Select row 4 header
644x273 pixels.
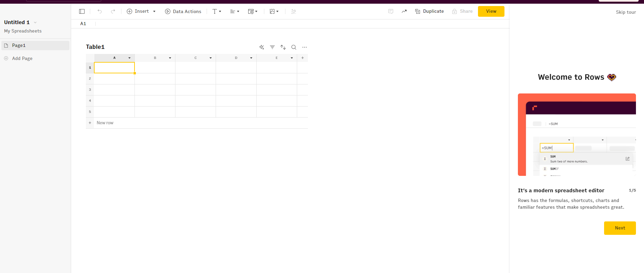click(90, 101)
